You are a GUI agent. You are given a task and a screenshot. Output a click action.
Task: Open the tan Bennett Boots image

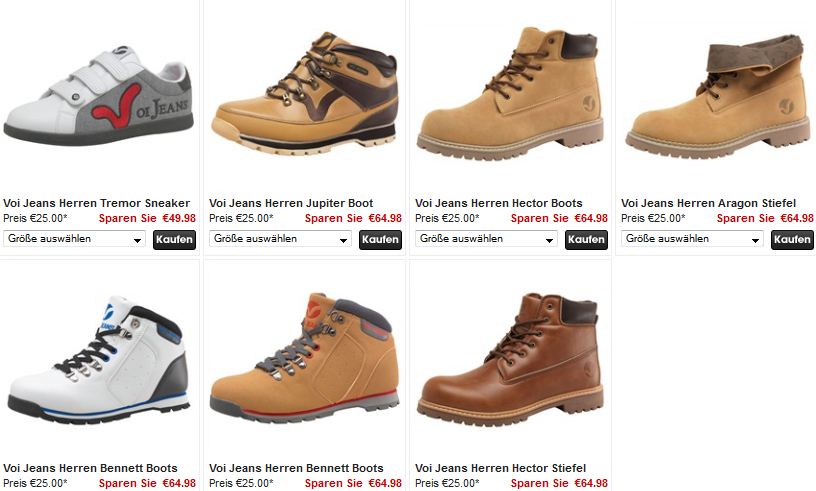(304, 357)
